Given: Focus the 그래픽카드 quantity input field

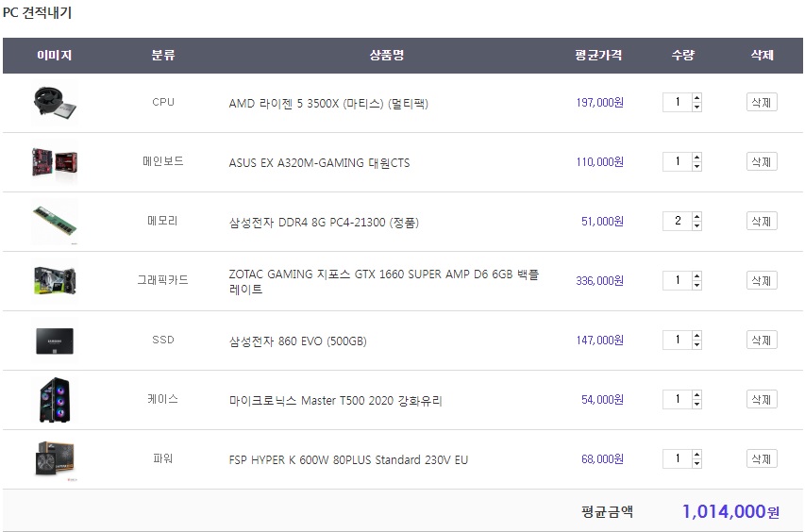Looking at the screenshot, I should tap(678, 281).
